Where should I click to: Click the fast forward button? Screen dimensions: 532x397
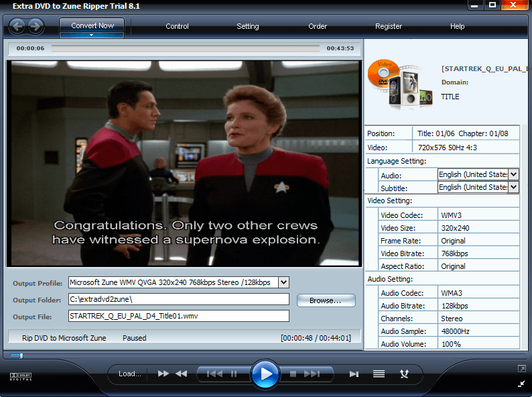(163, 374)
